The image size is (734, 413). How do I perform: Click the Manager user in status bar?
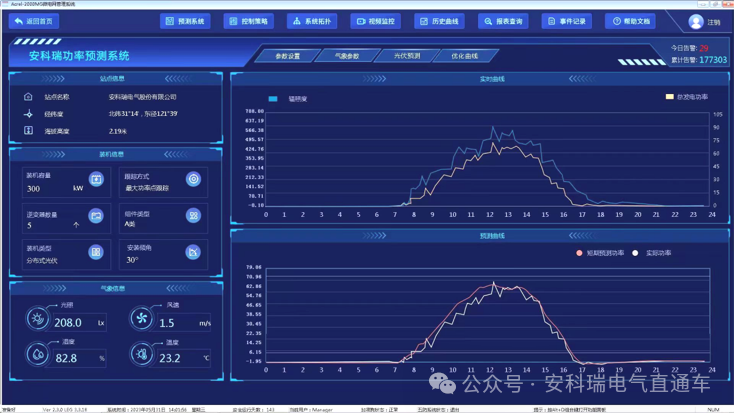(322, 409)
